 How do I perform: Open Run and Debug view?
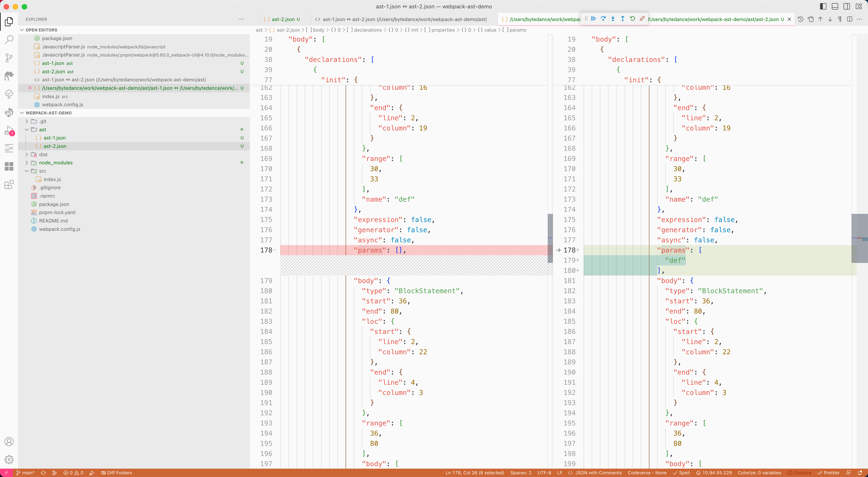(x=9, y=130)
